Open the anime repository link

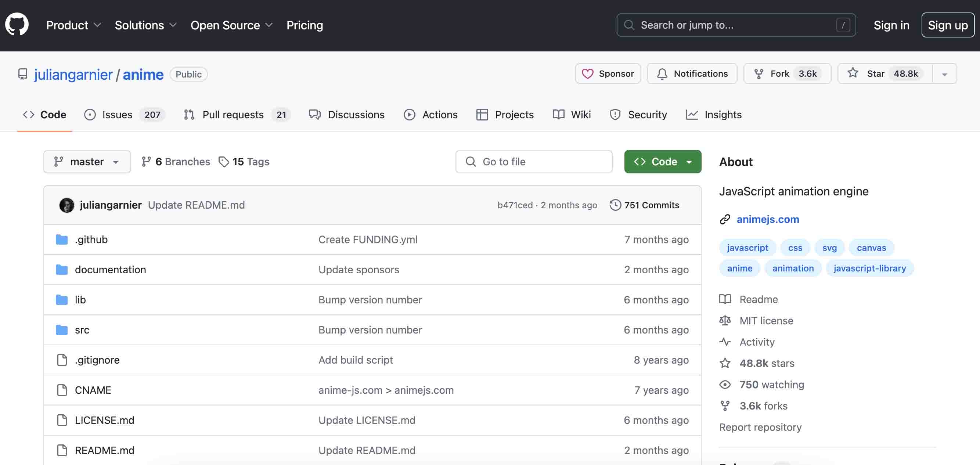143,74
